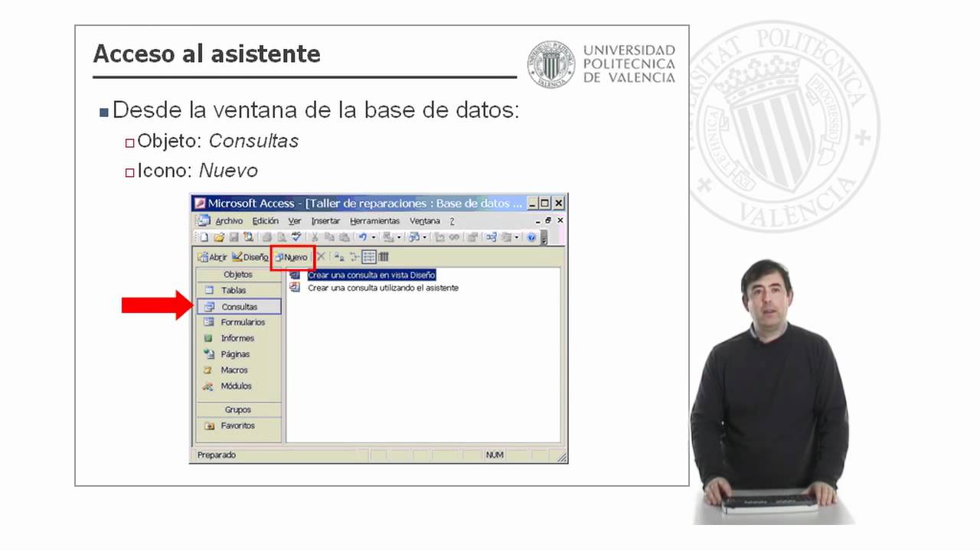Run the Spelling check toolbar icon
980x551 pixels.
point(296,237)
